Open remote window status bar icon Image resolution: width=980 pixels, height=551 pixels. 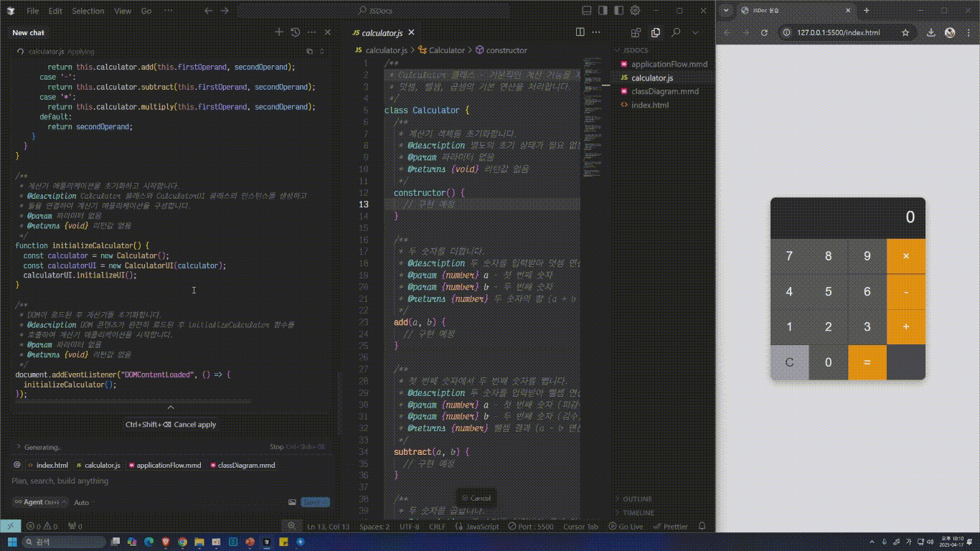[x=10, y=526]
